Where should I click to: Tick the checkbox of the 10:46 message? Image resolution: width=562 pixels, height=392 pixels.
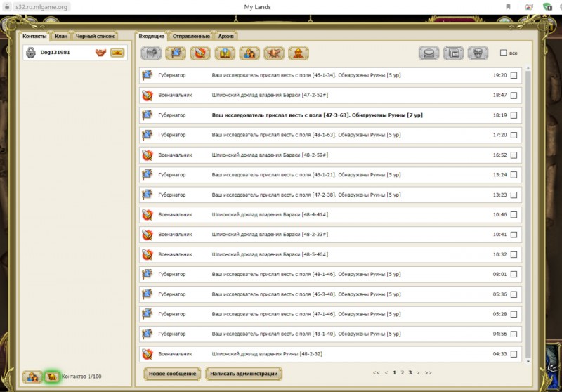point(514,215)
